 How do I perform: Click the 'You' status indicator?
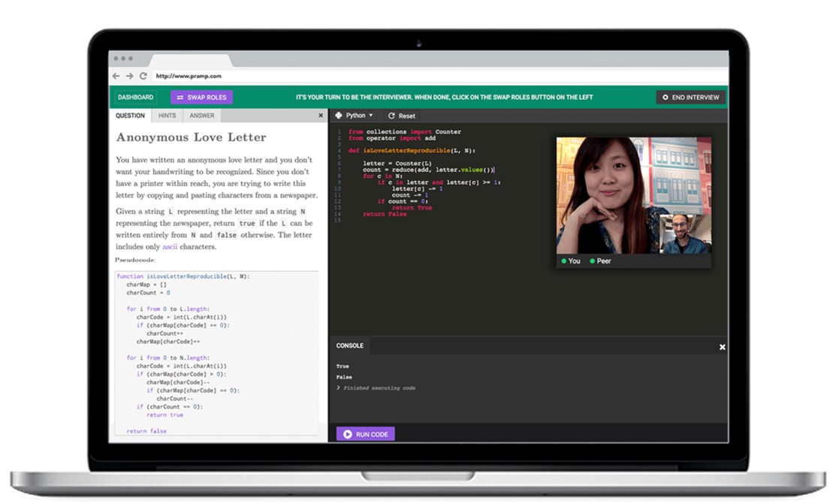click(x=571, y=261)
